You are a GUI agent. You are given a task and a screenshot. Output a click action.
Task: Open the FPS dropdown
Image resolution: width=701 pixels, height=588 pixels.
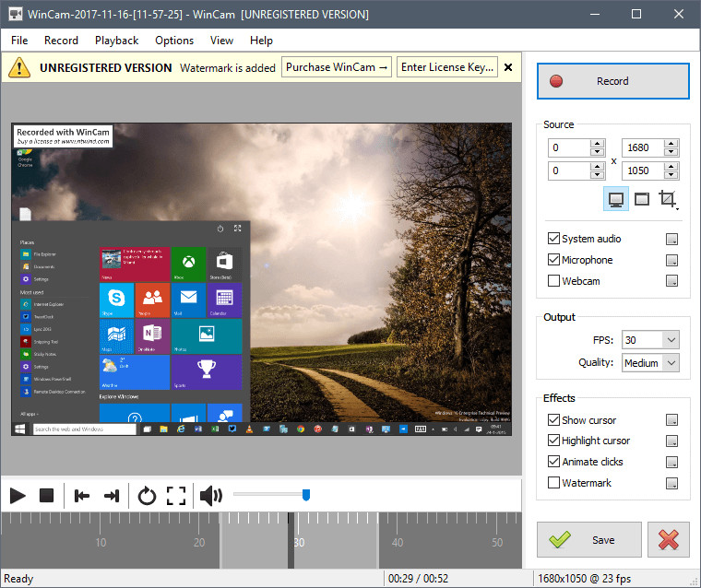tap(649, 340)
